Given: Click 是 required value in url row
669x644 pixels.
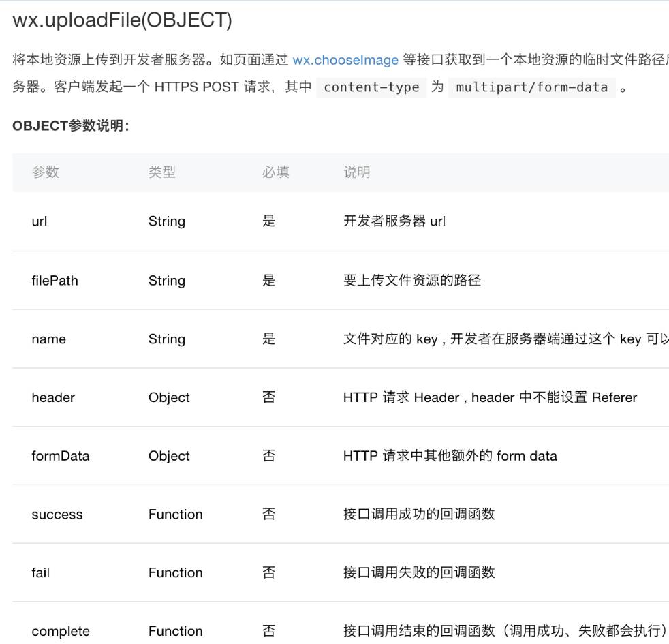Looking at the screenshot, I should 269,221.
